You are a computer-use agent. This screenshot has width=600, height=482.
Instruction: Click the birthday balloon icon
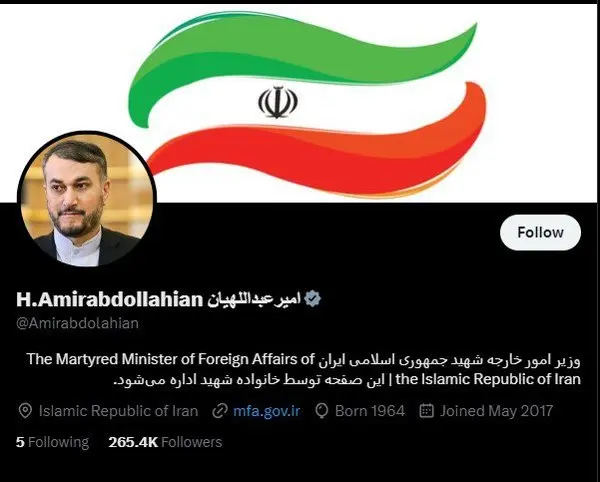(x=322, y=411)
